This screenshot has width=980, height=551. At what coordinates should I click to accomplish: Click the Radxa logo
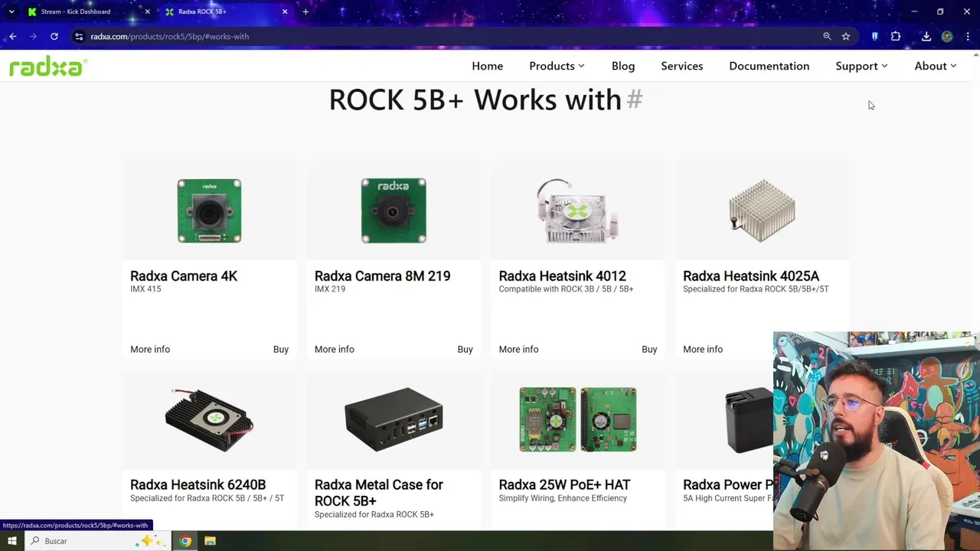pos(48,67)
